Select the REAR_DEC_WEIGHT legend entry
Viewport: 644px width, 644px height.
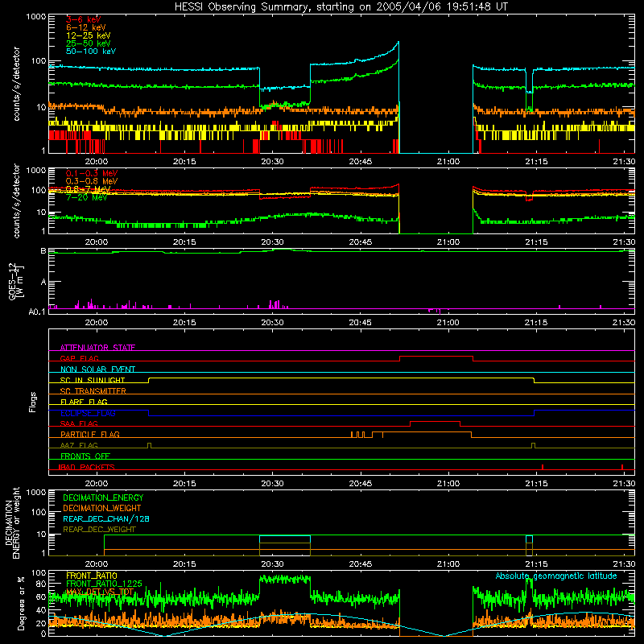click(99, 530)
